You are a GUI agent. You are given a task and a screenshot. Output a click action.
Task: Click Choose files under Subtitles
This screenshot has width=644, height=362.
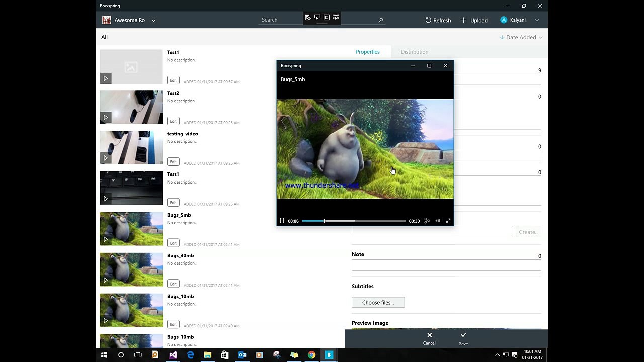(x=378, y=302)
